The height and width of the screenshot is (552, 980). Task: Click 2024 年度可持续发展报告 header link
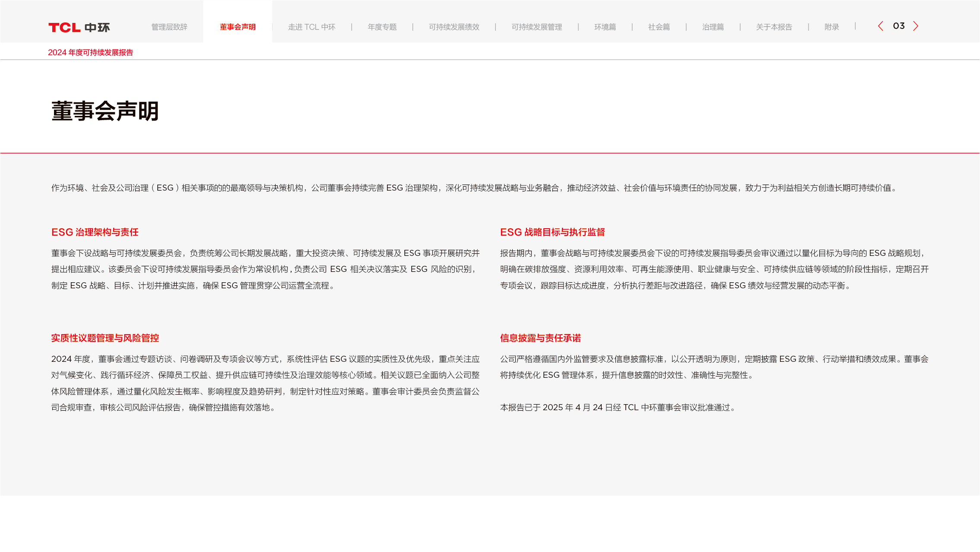coord(90,53)
